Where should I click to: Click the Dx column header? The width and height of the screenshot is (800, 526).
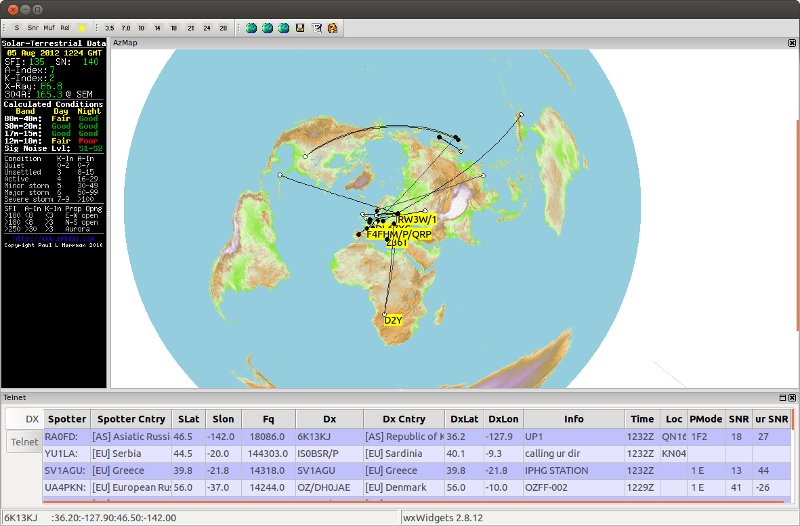330,419
